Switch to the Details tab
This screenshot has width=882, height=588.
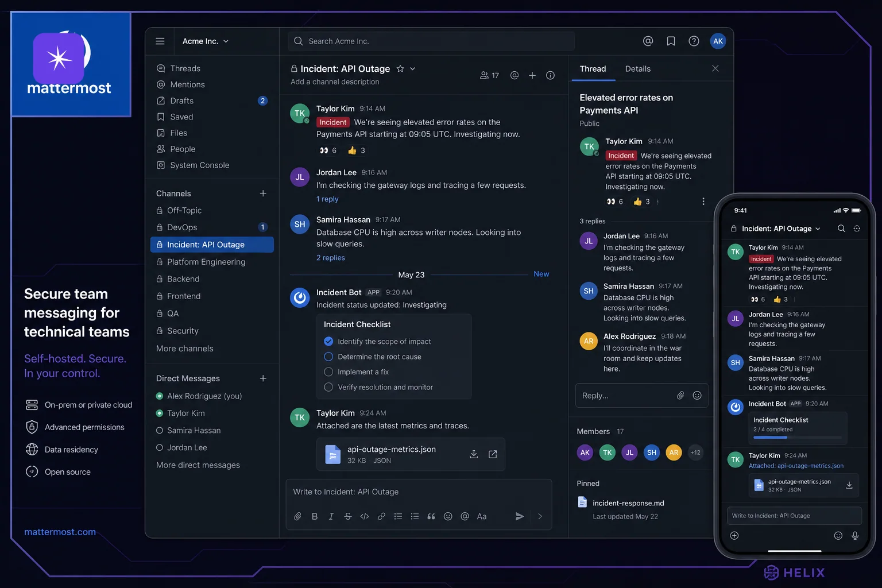638,69
